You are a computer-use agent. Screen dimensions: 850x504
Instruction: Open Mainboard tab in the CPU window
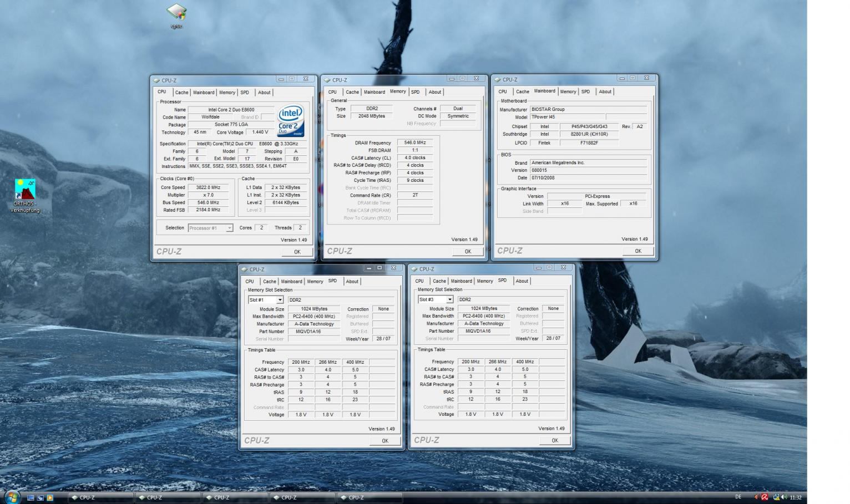click(204, 93)
